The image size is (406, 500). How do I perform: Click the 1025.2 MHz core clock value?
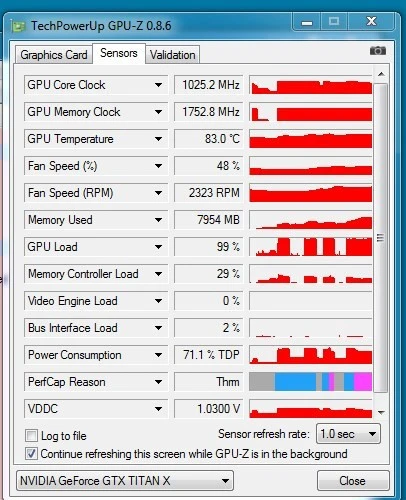click(x=209, y=85)
